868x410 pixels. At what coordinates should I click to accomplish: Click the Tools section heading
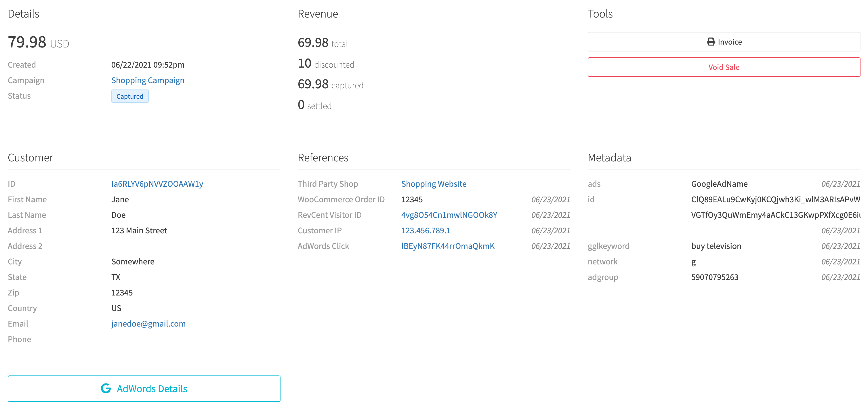tap(600, 14)
